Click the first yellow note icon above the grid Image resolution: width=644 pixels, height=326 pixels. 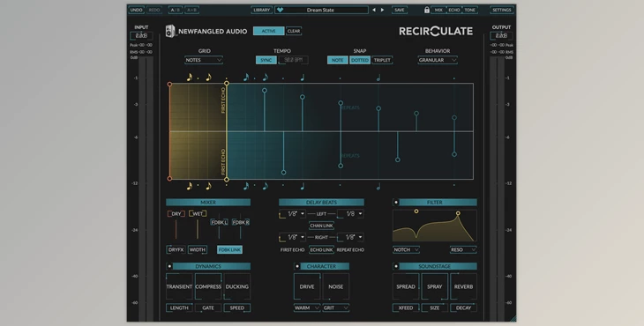(x=190, y=77)
